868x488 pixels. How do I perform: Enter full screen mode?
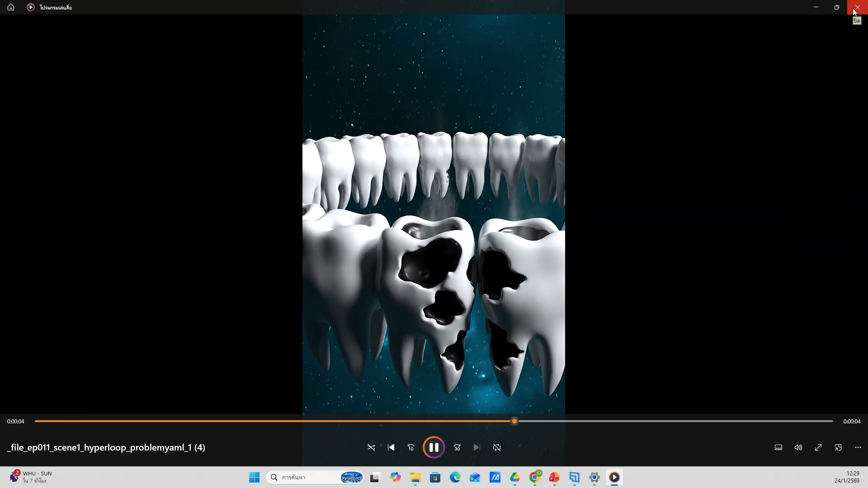(818, 447)
